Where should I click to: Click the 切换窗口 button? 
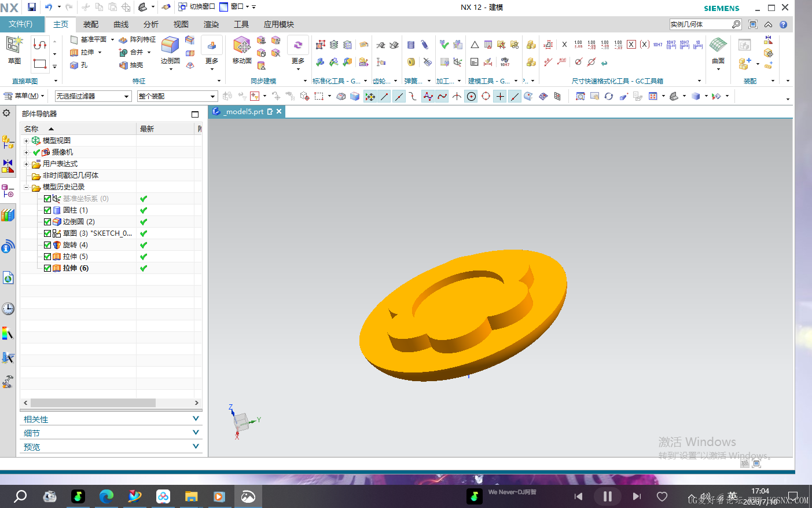(197, 7)
